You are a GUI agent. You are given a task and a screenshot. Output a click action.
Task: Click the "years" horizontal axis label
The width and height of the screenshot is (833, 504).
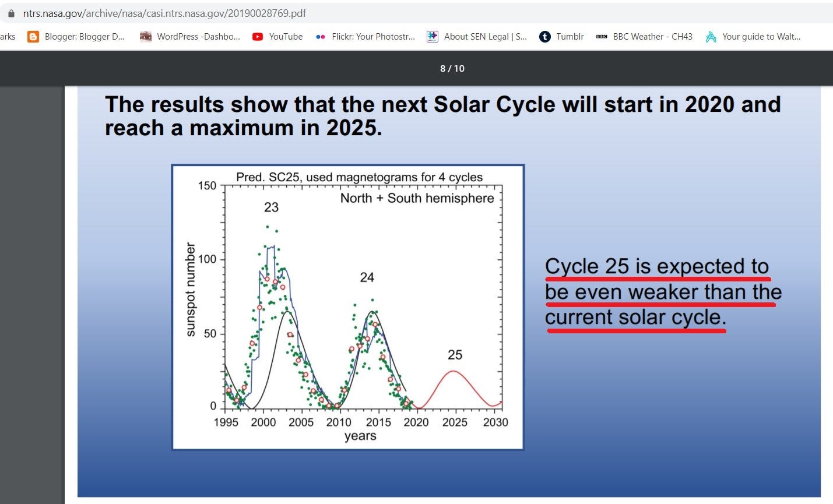(x=360, y=436)
